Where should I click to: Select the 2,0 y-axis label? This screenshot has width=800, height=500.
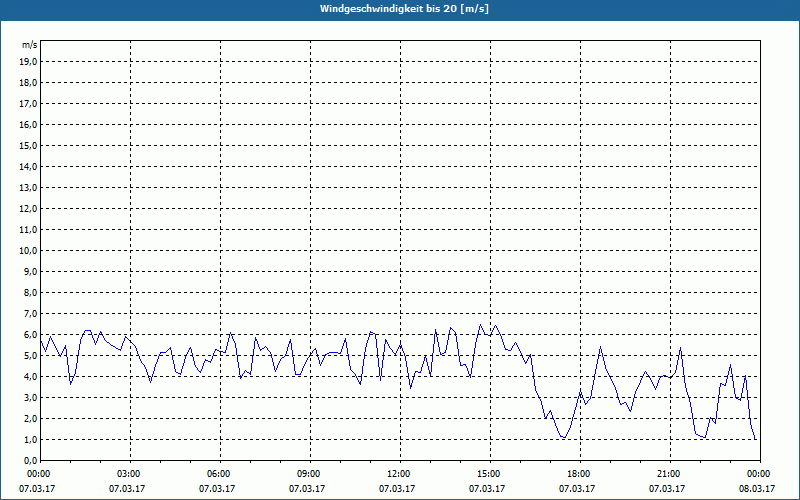(x=30, y=418)
